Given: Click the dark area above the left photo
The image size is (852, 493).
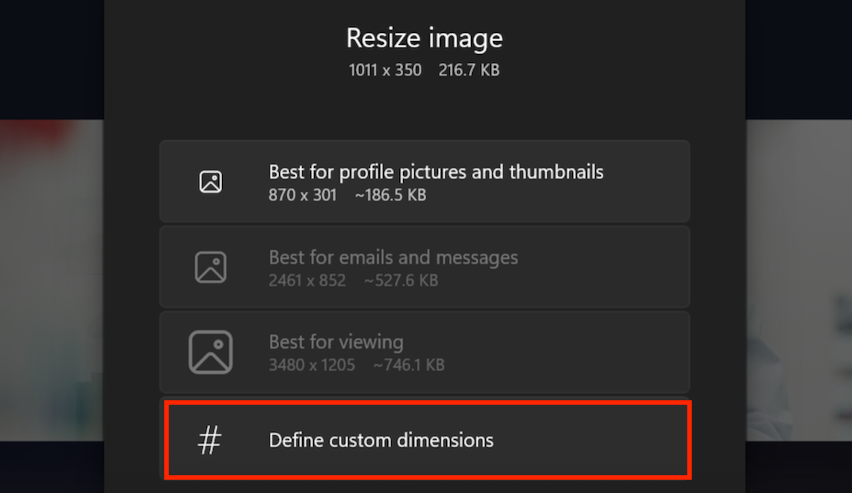Looking at the screenshot, I should pos(50,60).
